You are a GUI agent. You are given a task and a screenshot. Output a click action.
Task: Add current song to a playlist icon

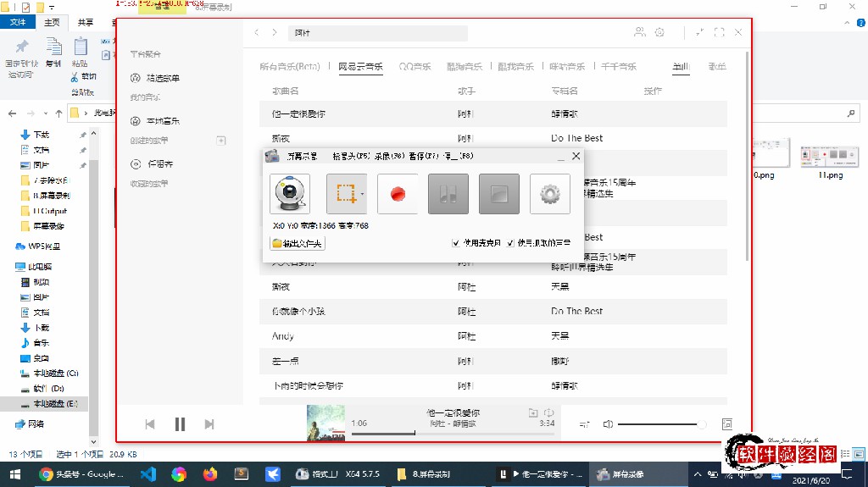click(x=532, y=412)
